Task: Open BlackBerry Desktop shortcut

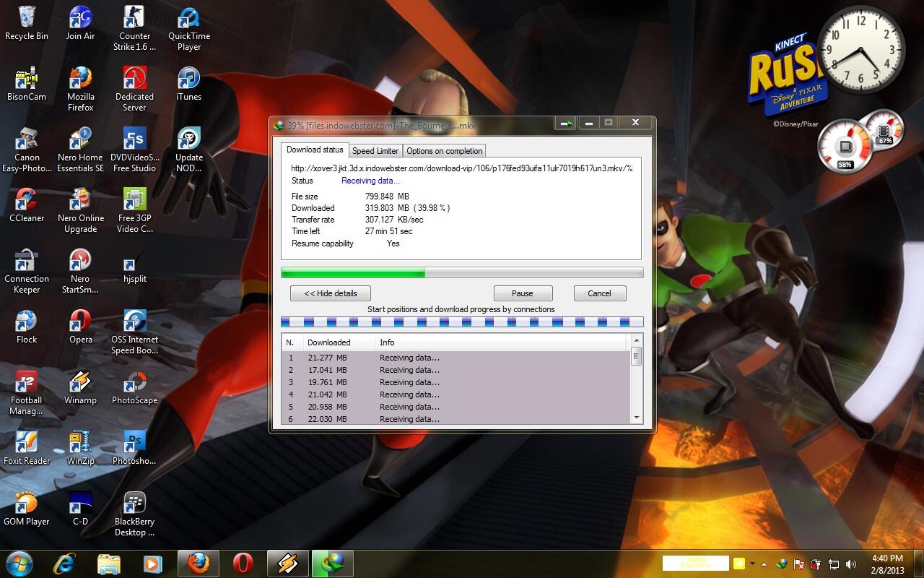Action: 134,514
